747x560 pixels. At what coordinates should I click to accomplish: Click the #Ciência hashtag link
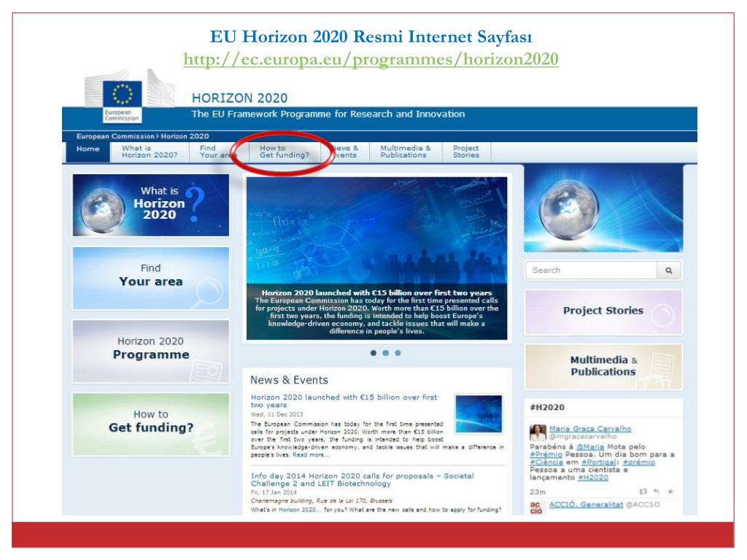coord(546,462)
